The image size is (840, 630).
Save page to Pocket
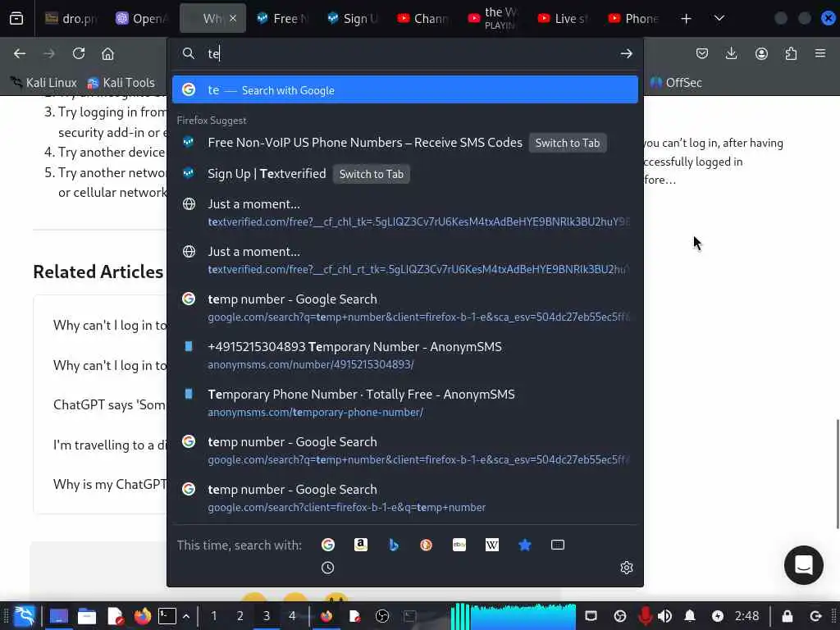(x=702, y=53)
